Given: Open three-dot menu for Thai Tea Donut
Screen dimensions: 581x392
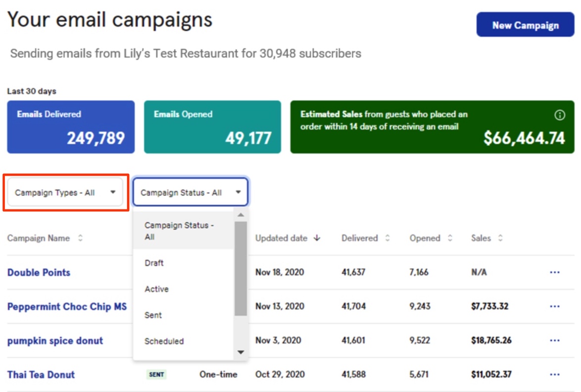Looking at the screenshot, I should click(x=555, y=375).
